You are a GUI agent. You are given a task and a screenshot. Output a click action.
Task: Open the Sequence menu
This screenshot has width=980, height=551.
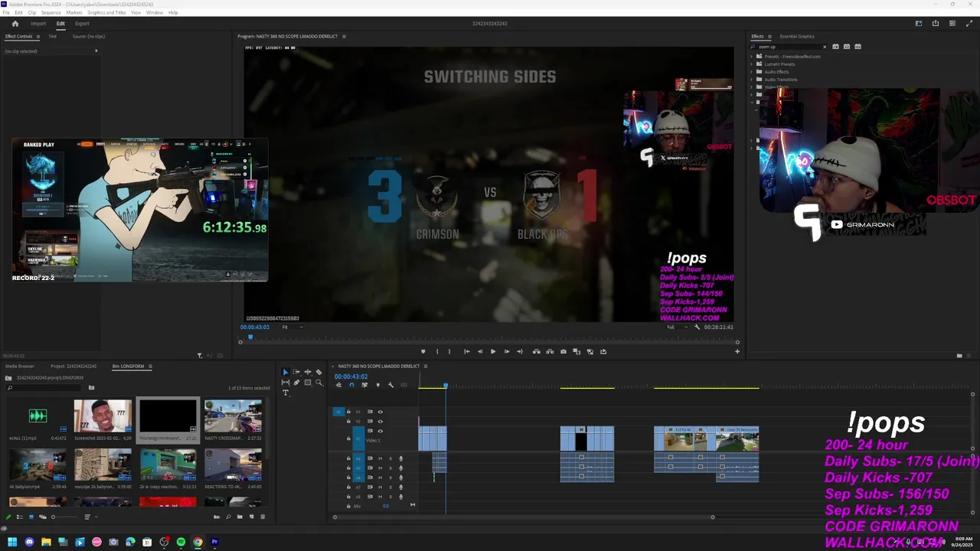tap(51, 12)
